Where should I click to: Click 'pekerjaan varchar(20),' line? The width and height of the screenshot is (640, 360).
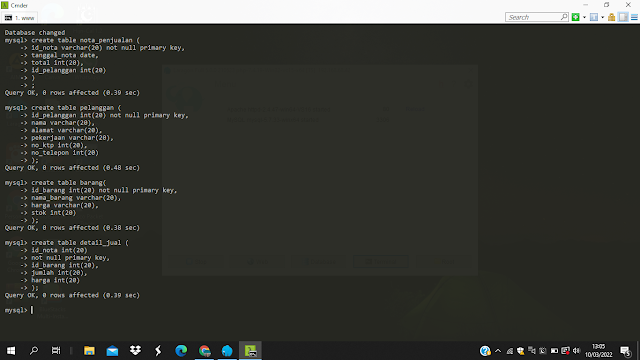72,138
